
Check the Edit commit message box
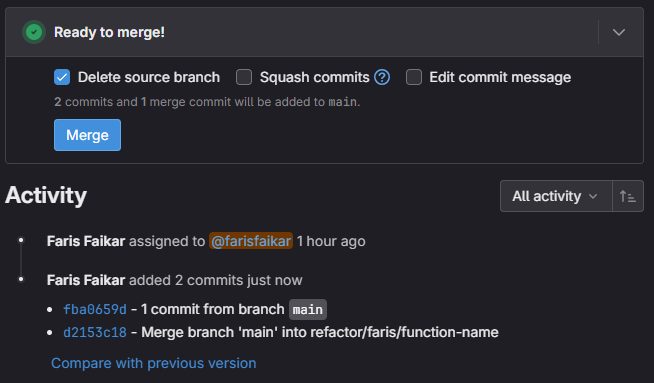click(414, 77)
